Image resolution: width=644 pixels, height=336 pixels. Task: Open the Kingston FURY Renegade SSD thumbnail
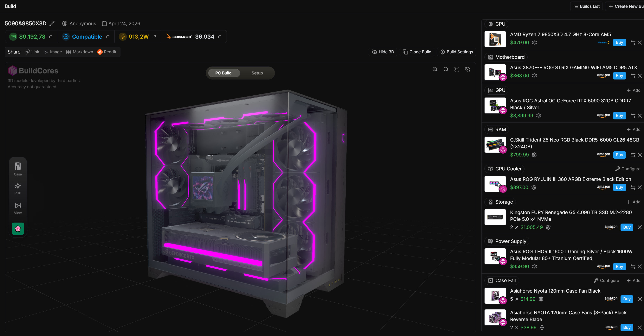click(x=495, y=217)
